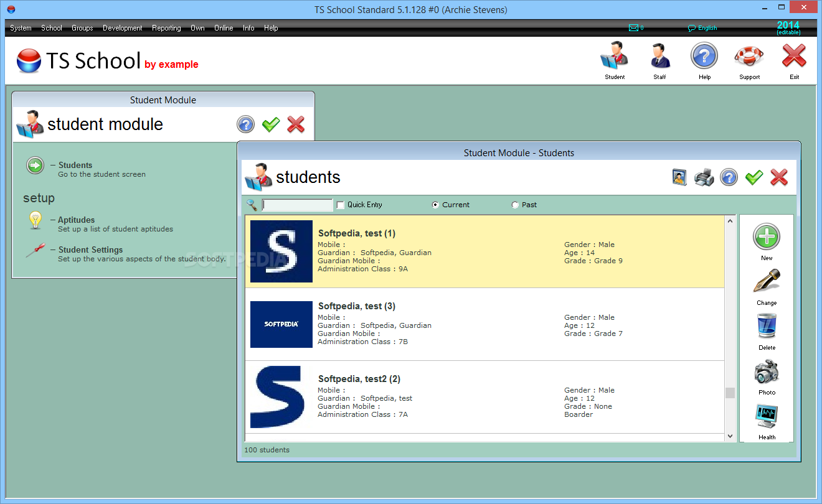
Task: Select the Current radio button
Action: [x=435, y=205]
